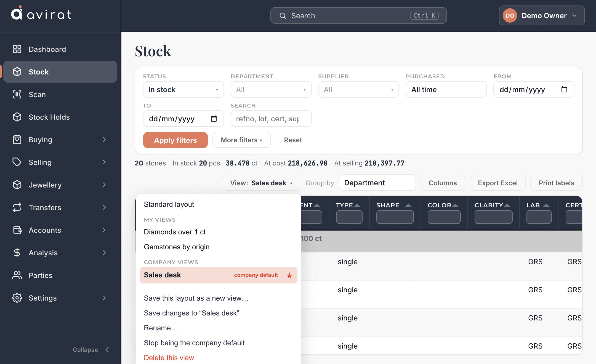Click the Accounts wallet icon
The height and width of the screenshot is (364, 596).
[x=17, y=230]
